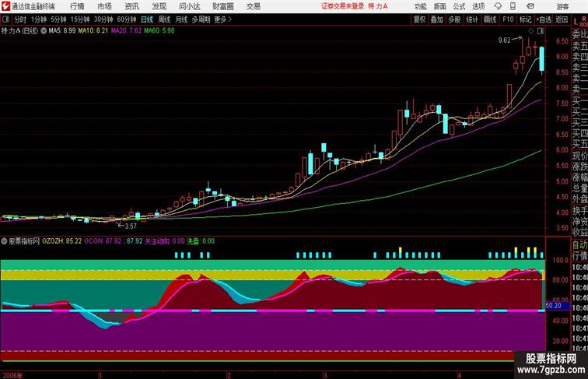The width and height of the screenshot is (588, 379).
Task: Open the headset customer service icon
Action: pos(498,6)
